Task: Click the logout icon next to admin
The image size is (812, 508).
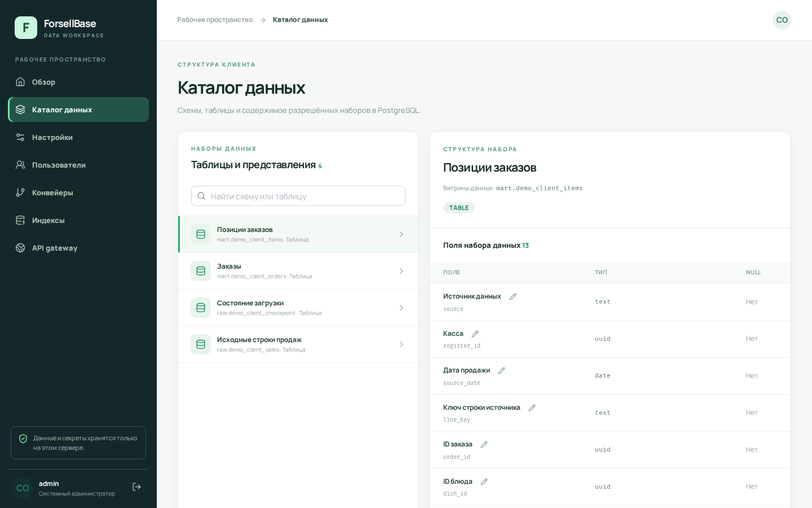Action: pyautogui.click(x=136, y=487)
